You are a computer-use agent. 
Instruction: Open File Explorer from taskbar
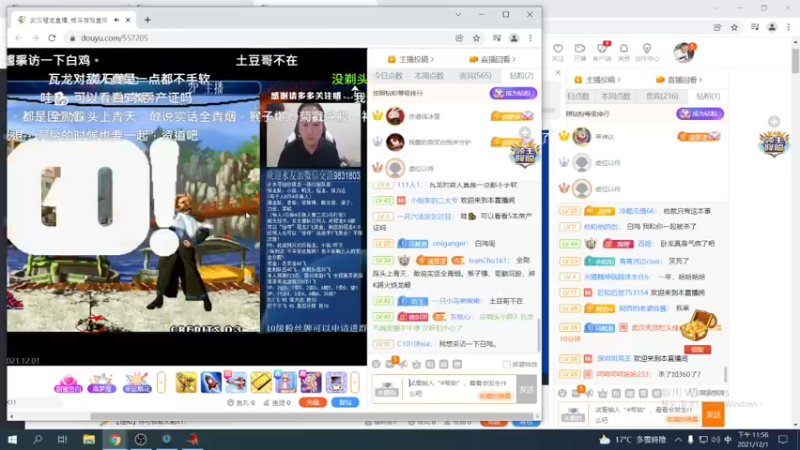(89, 440)
